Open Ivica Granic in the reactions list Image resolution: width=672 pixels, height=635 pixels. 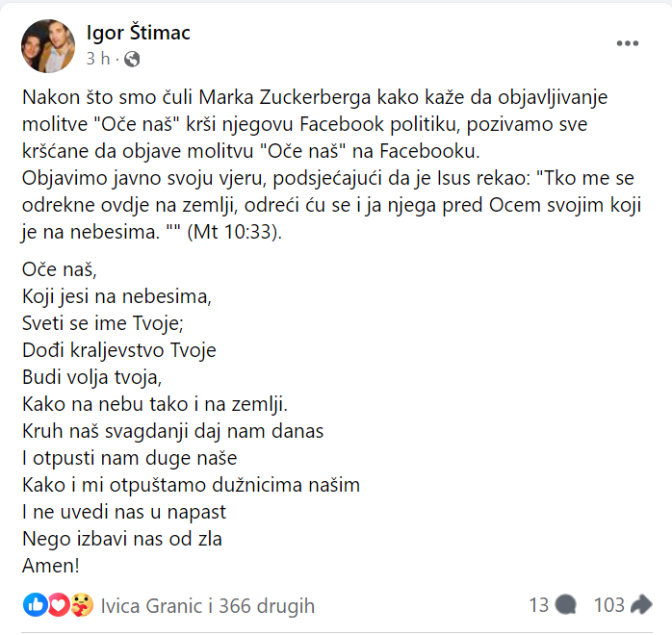tap(151, 606)
